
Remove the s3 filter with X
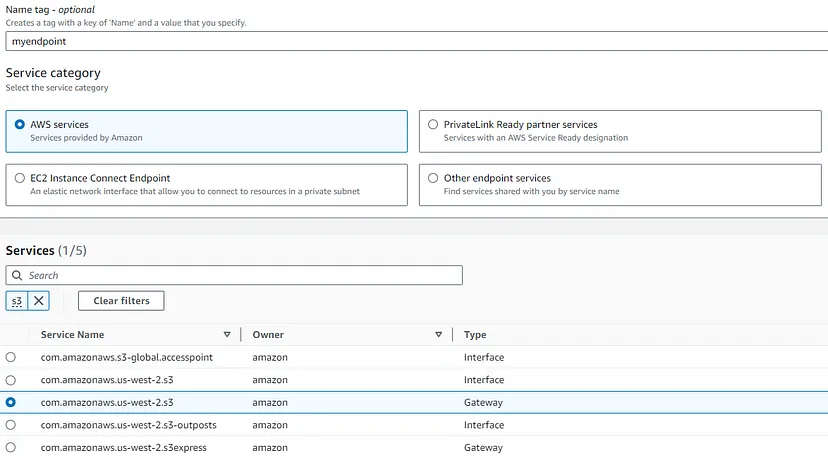(x=39, y=301)
